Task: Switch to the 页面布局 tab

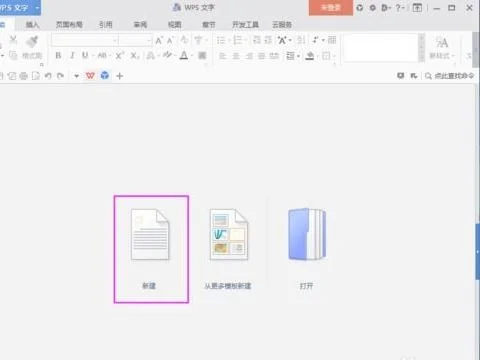Action: (69, 24)
